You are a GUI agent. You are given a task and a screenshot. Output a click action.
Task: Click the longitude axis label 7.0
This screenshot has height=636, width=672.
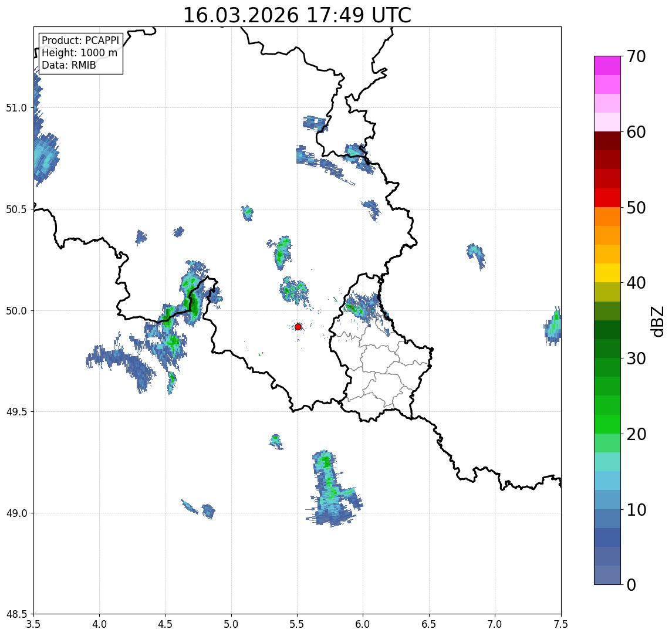pyautogui.click(x=495, y=624)
